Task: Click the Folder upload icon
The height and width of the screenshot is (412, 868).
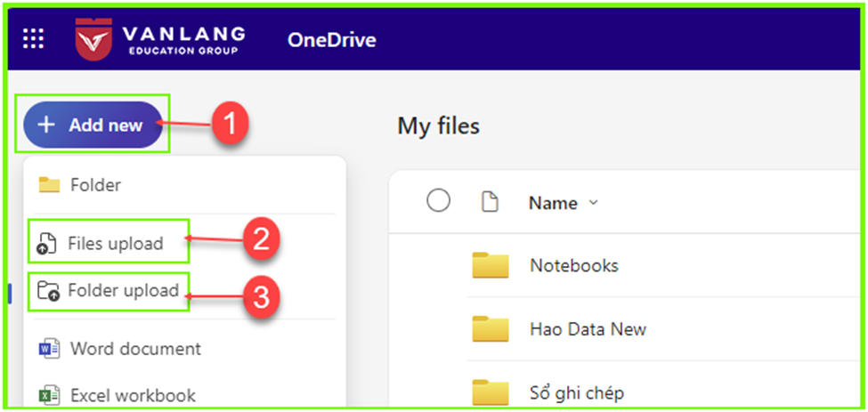Action: point(47,291)
